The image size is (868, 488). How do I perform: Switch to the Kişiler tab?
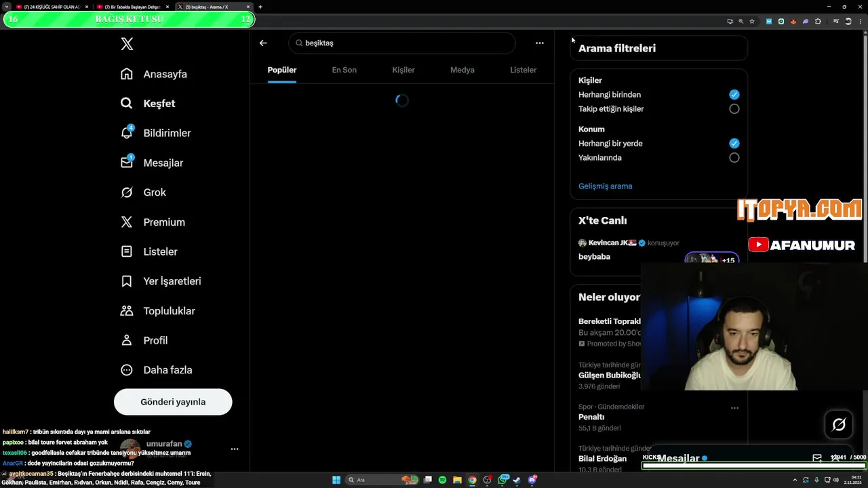click(x=403, y=70)
